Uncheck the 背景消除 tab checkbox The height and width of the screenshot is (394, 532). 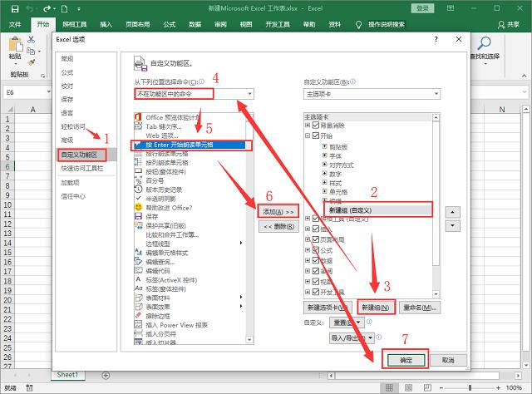pyautogui.click(x=316, y=126)
